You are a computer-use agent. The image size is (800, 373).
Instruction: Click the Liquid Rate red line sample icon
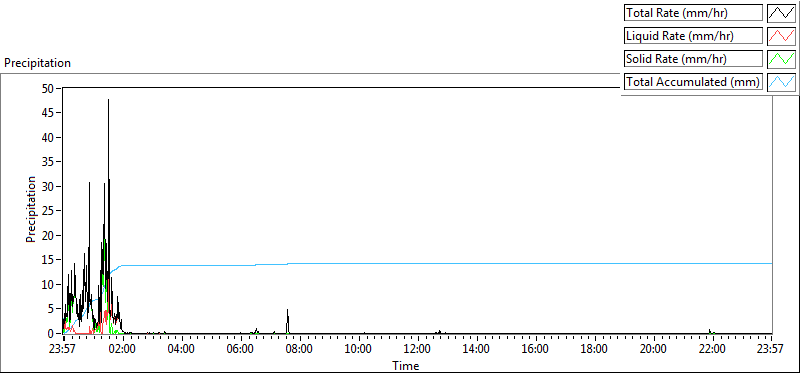click(x=781, y=36)
